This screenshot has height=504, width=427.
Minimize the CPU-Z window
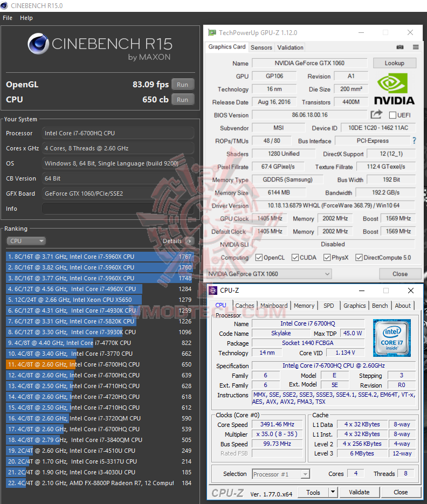click(x=362, y=291)
